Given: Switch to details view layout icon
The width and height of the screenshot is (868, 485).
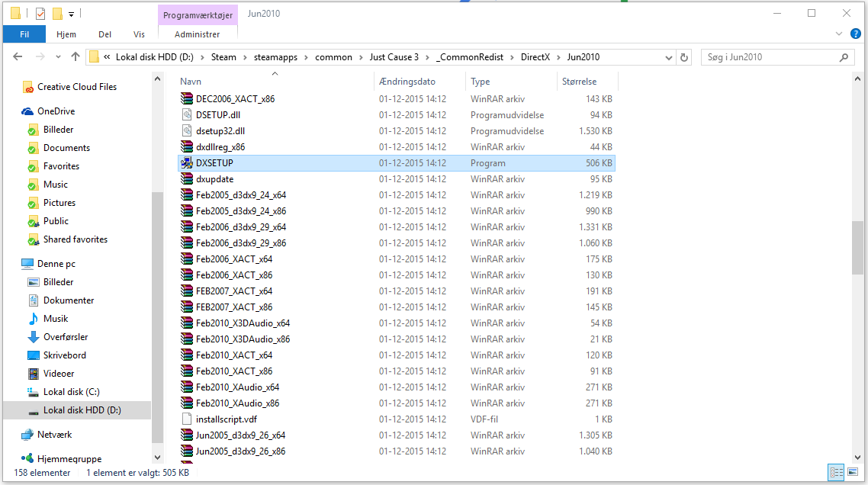Looking at the screenshot, I should [836, 472].
